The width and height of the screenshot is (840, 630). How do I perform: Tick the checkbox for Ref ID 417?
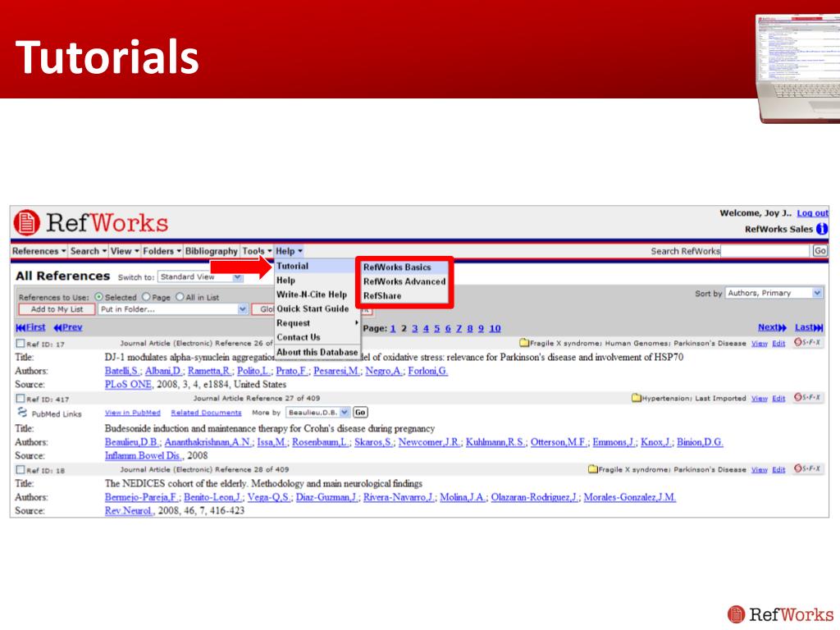click(21, 399)
